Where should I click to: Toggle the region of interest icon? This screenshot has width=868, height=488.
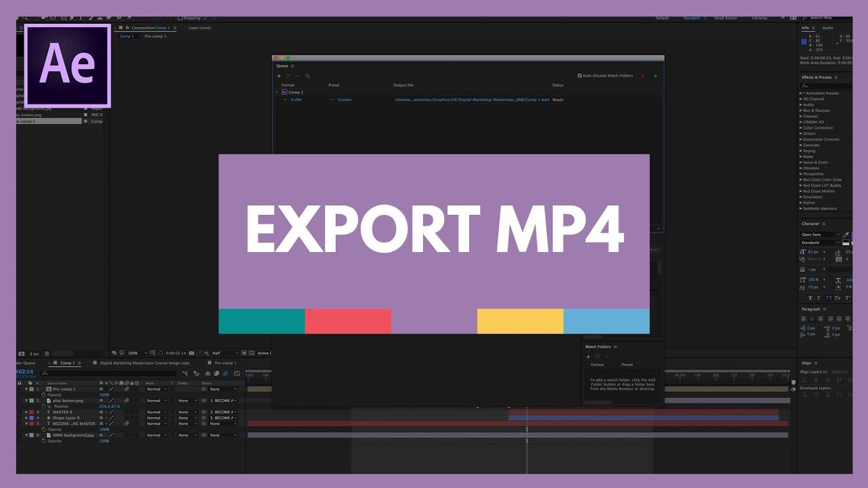pyautogui.click(x=244, y=353)
